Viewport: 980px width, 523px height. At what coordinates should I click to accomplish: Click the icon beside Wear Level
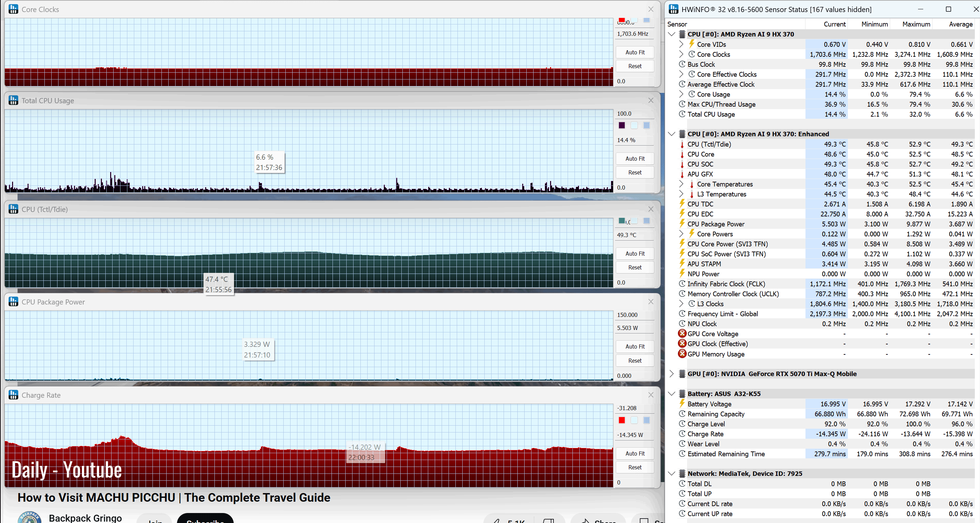[x=682, y=444]
